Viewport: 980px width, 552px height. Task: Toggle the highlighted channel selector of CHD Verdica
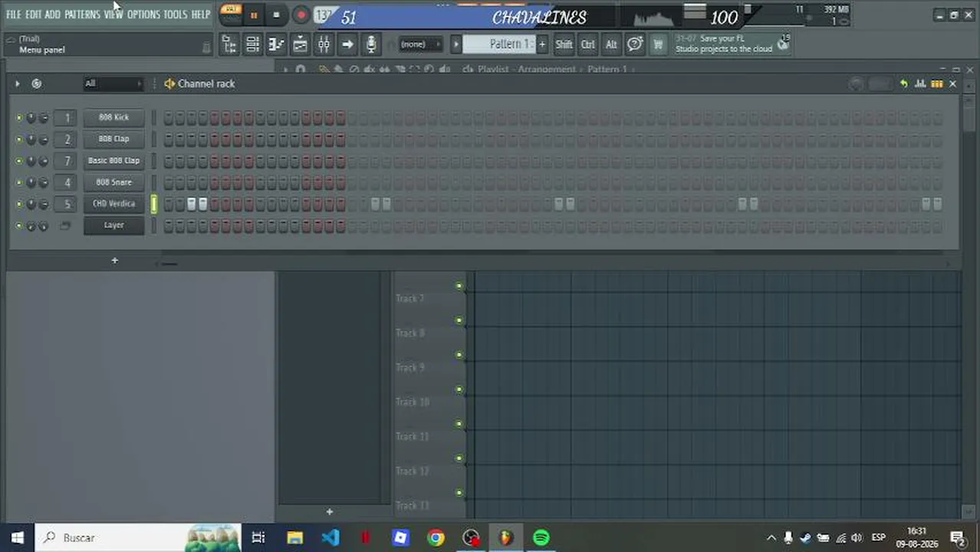(x=154, y=204)
